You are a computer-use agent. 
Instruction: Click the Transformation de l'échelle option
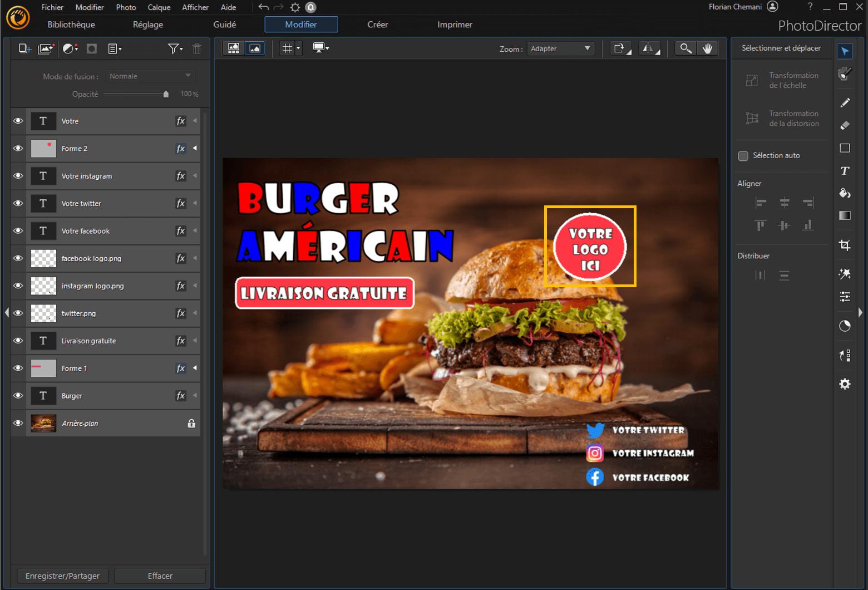coord(781,80)
